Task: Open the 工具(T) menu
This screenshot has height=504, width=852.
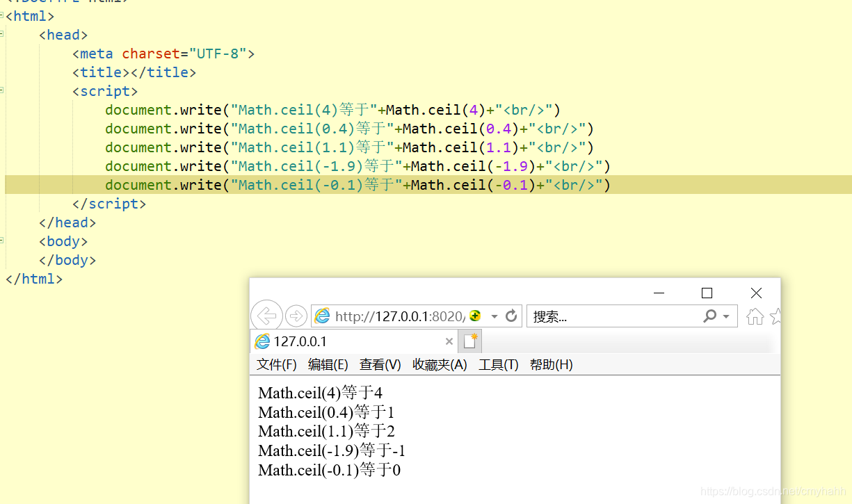Action: pos(499,364)
